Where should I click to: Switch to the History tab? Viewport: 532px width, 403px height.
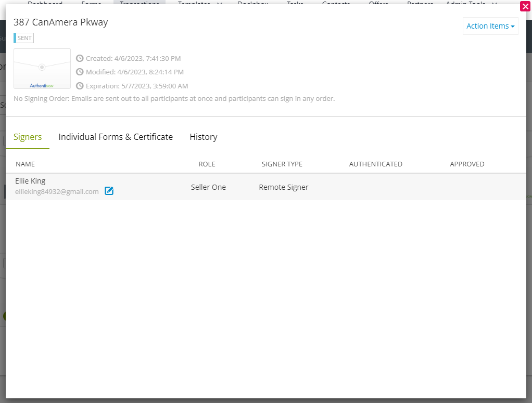(203, 137)
